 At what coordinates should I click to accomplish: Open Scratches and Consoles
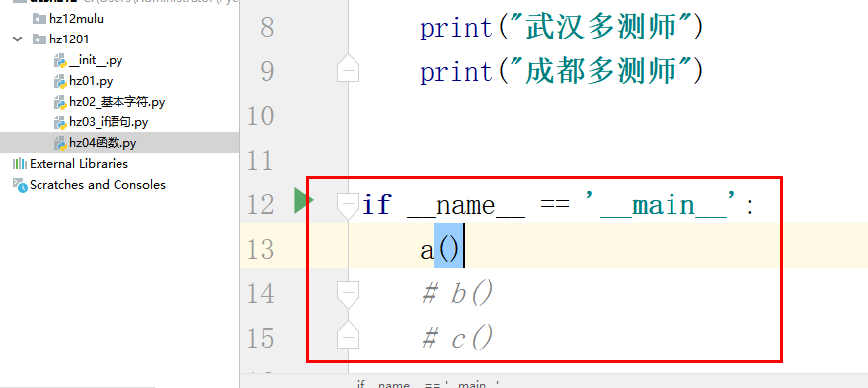click(98, 185)
